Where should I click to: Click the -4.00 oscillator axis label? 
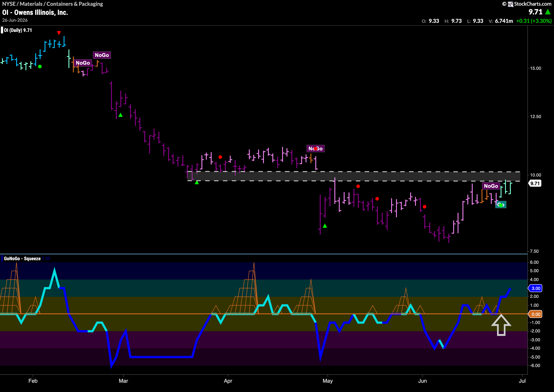pyautogui.click(x=535, y=348)
